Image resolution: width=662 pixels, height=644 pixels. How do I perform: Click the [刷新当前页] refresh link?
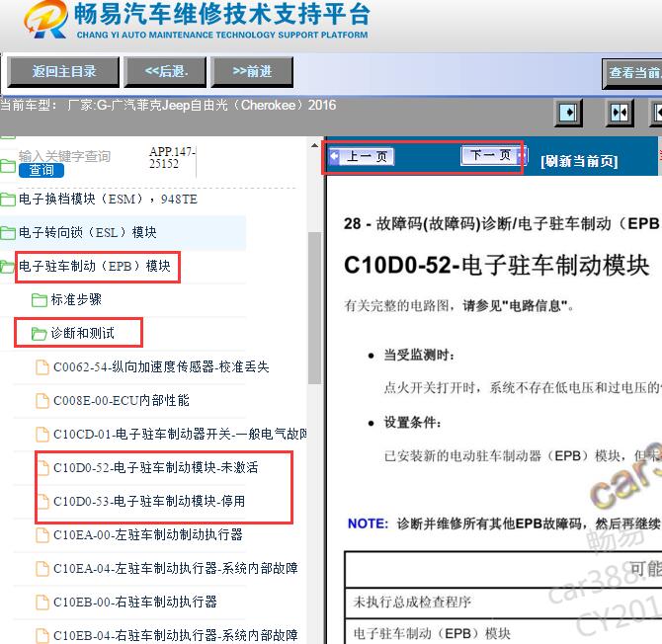coord(579,161)
